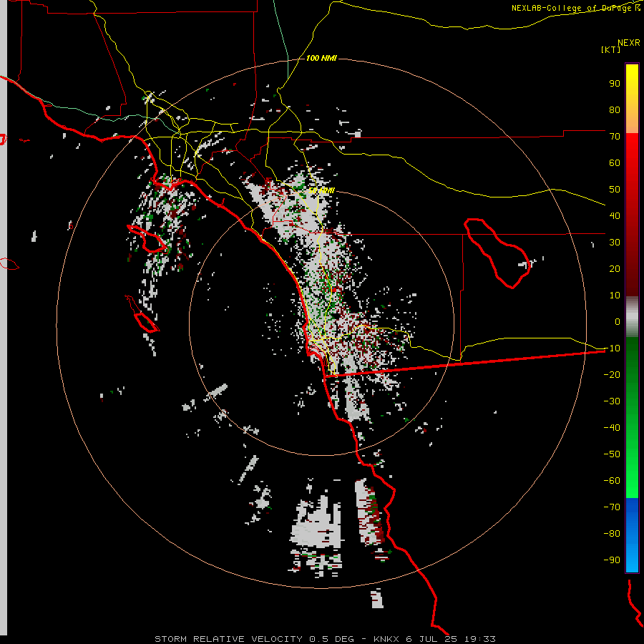Select the positive 70 scale value
Image resolution: width=644 pixels, height=644 pixels.
(615, 137)
